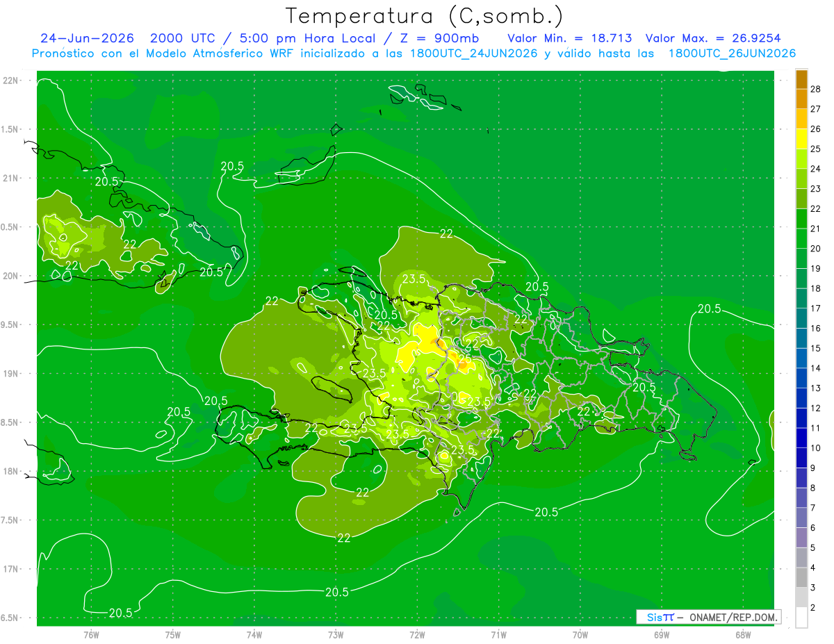Click the colorbar value label '13'
This screenshot has width=834, height=644.
[x=815, y=388]
